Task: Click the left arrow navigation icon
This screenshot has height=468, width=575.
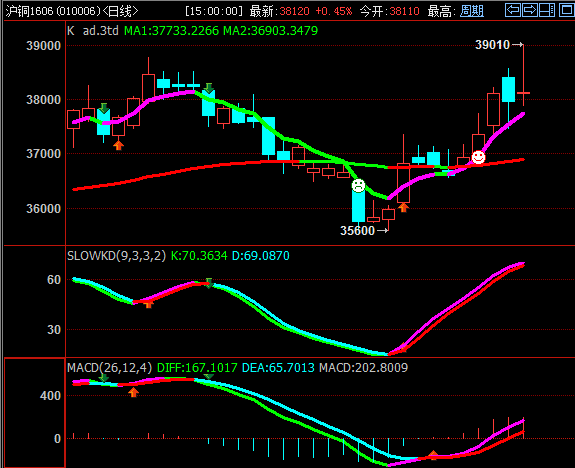Action: coord(513,10)
